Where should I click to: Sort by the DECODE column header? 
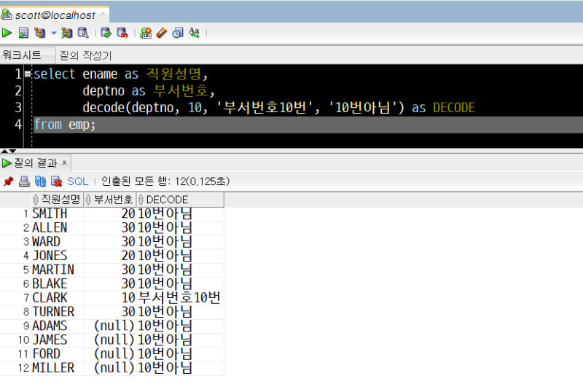click(180, 200)
